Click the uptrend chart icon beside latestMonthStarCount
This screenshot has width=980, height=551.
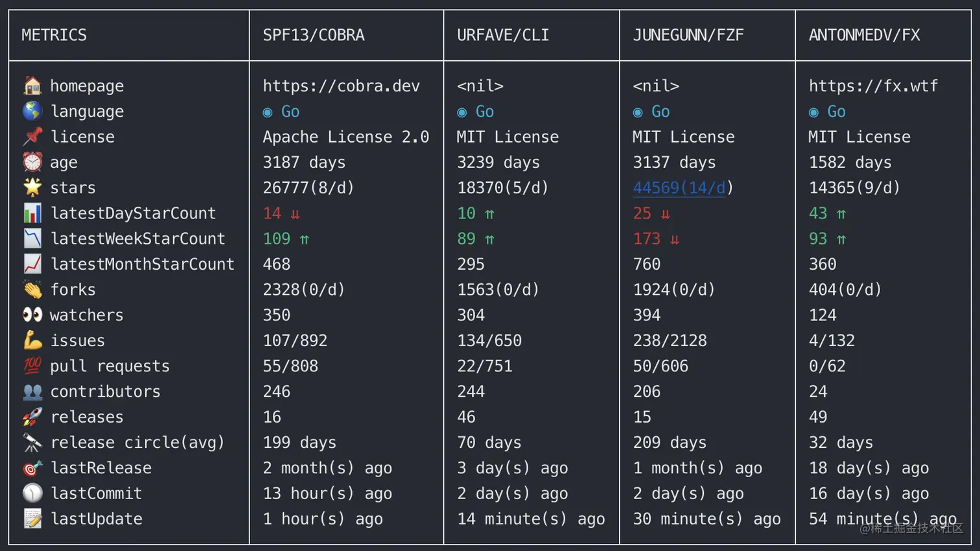(x=32, y=264)
